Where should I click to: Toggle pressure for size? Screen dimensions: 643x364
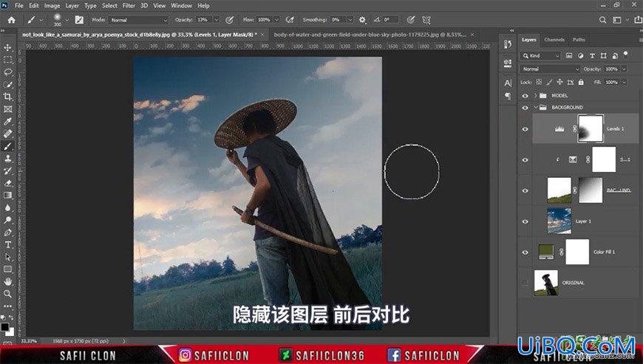[x=410, y=20]
